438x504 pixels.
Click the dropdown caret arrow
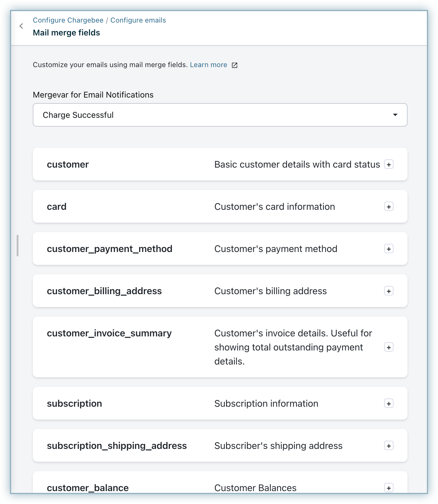(x=395, y=115)
